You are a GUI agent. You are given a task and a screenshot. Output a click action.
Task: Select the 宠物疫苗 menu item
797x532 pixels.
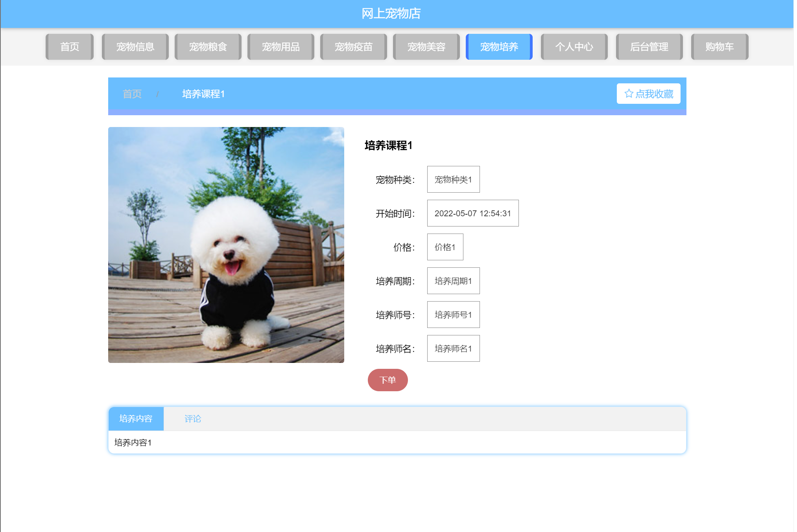pos(353,47)
